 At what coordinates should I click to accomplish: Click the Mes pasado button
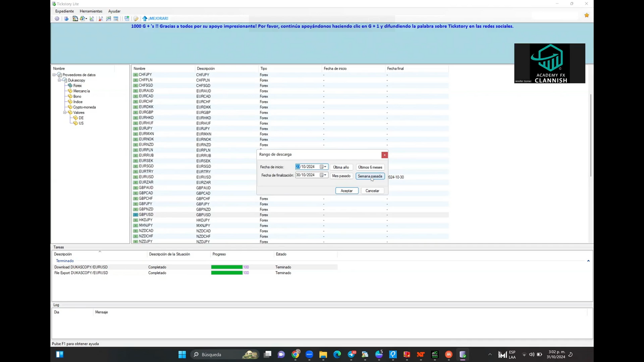click(341, 176)
